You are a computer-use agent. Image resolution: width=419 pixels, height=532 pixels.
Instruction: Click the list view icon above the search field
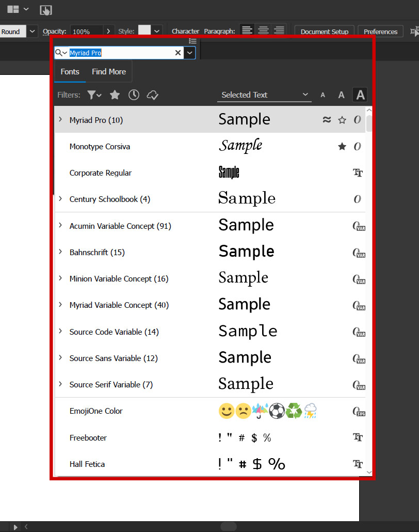pyautogui.click(x=193, y=41)
